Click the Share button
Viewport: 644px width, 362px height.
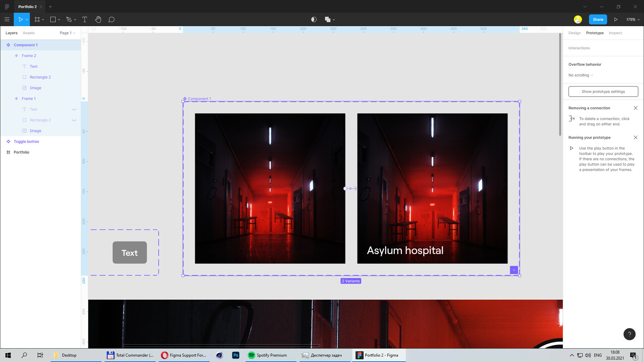click(x=598, y=19)
